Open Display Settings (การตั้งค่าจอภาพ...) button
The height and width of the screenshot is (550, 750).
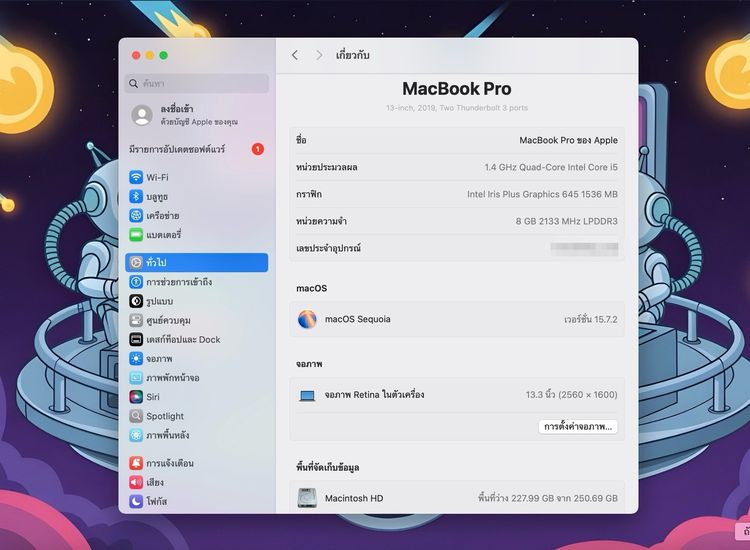tap(578, 427)
